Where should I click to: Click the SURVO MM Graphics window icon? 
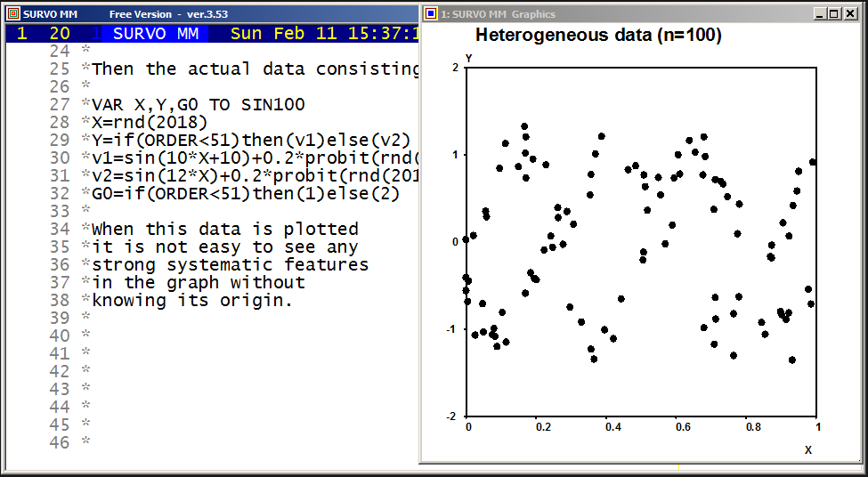point(431,13)
